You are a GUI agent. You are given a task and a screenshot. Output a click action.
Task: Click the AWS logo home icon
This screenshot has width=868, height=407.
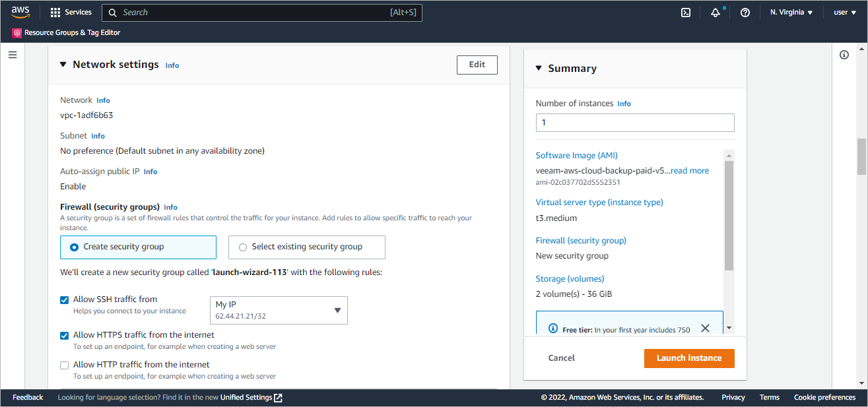(x=20, y=12)
